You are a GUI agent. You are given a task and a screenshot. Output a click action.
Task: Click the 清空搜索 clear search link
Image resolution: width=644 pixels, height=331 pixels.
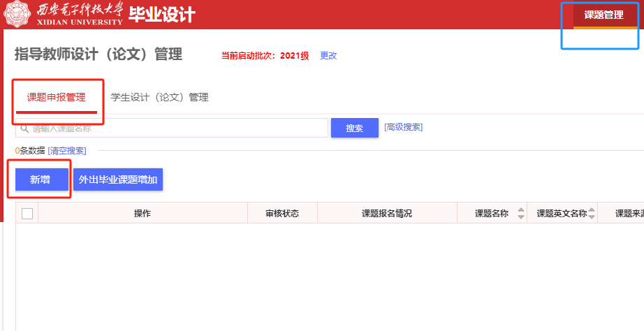pos(67,151)
